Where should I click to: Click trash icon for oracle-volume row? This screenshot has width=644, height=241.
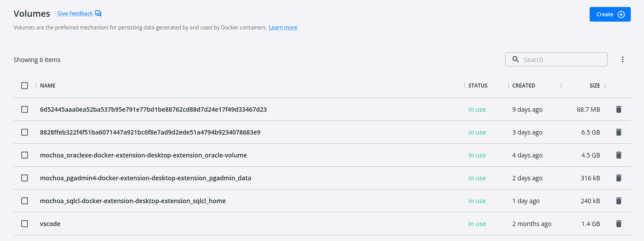pyautogui.click(x=618, y=155)
